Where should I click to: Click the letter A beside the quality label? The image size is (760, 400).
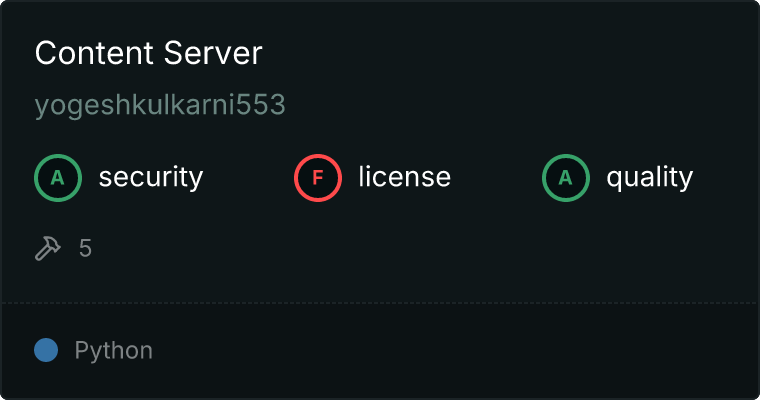point(566,178)
